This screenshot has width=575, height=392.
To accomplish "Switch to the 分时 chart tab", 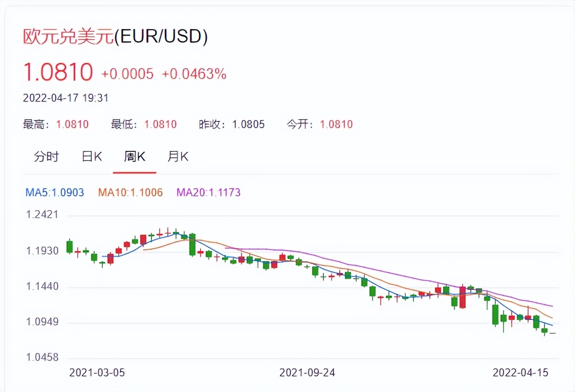I will coord(46,157).
